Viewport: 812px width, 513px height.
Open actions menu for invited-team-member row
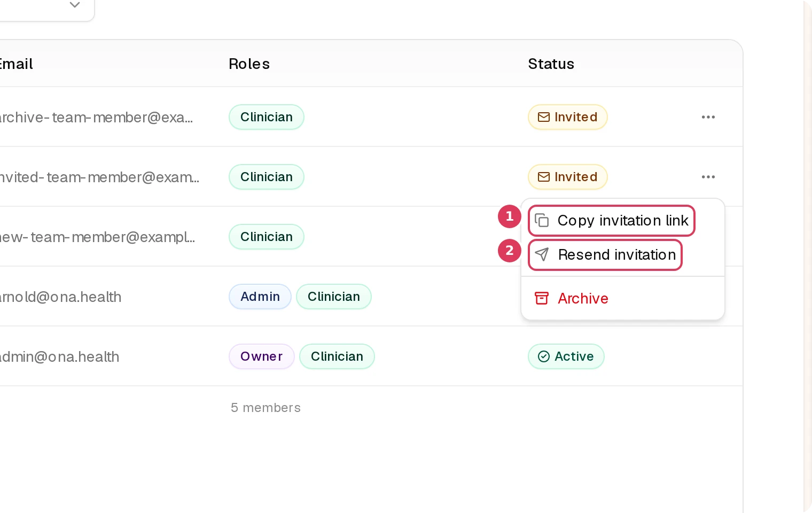tap(708, 177)
